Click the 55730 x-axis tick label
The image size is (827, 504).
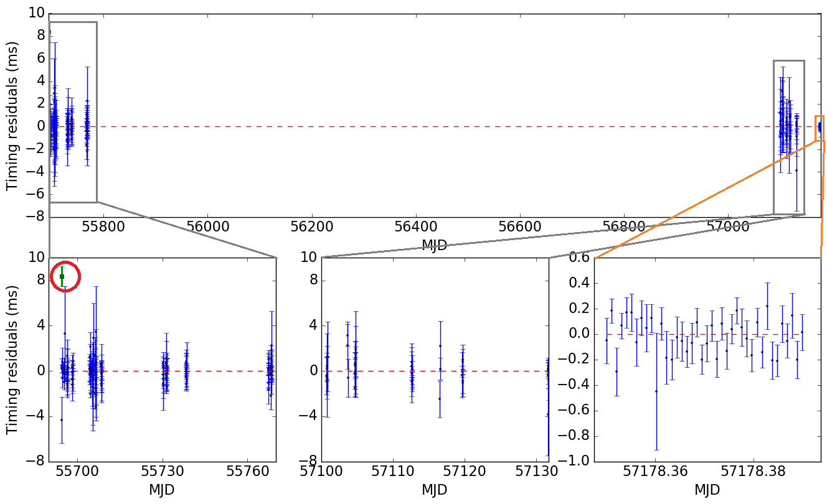[x=163, y=472]
